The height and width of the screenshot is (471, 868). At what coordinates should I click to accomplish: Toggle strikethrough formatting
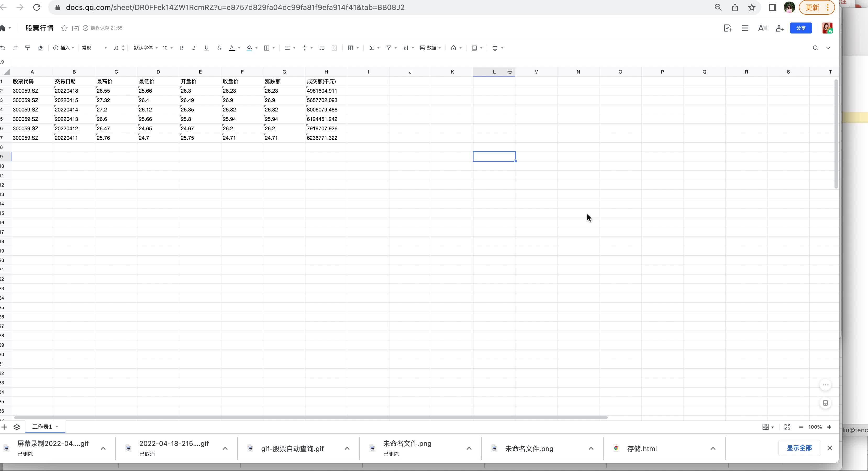pyautogui.click(x=219, y=48)
